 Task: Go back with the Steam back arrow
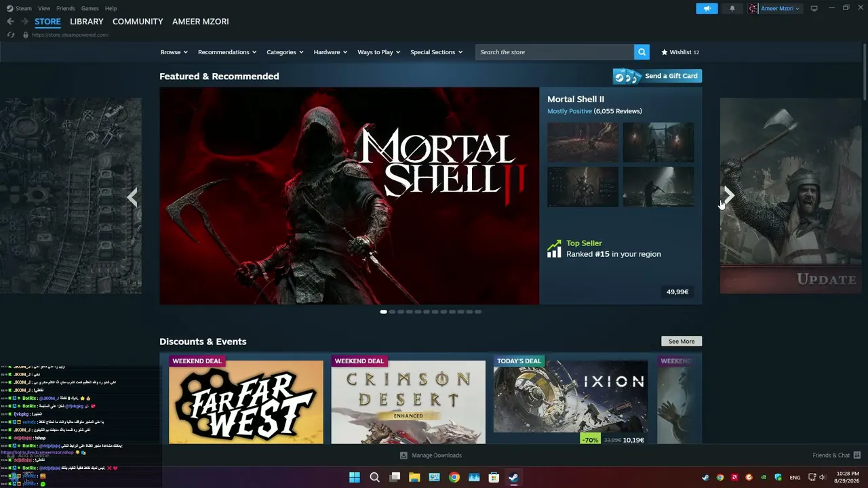click(x=10, y=22)
